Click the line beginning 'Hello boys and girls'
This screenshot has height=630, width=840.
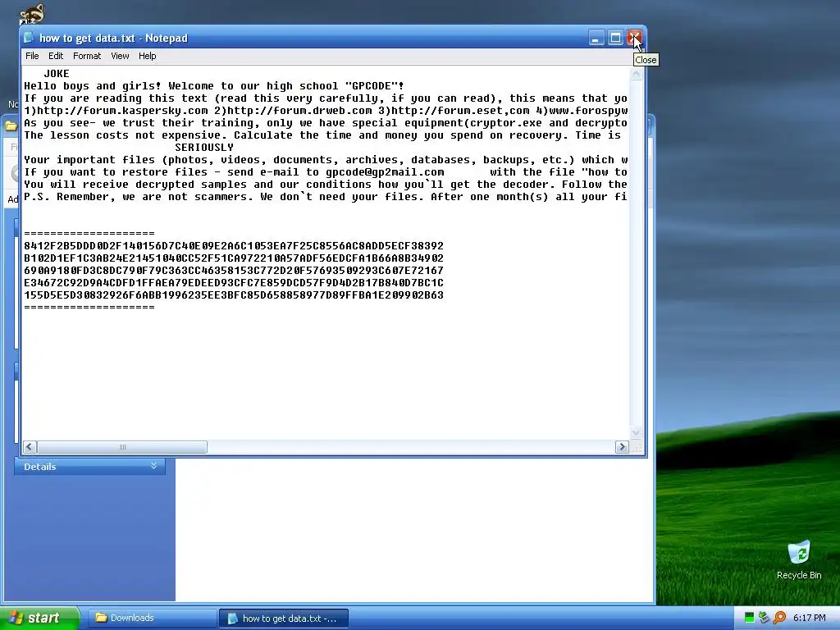[214, 85]
